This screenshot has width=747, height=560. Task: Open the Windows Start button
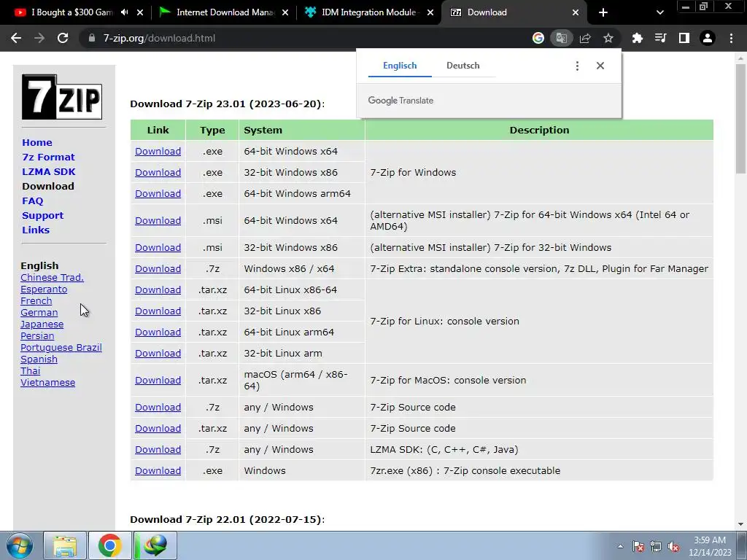coord(19,545)
